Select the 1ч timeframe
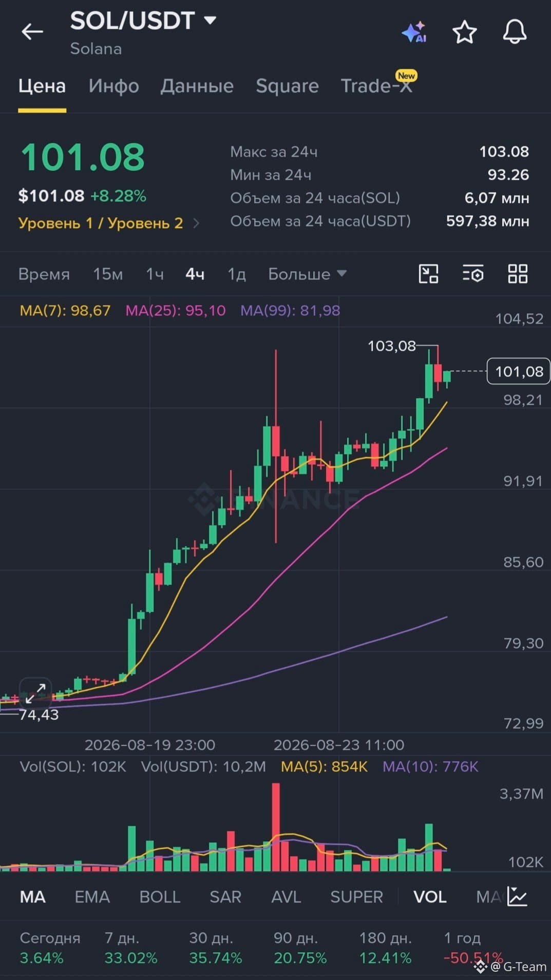551x980 pixels. [155, 274]
